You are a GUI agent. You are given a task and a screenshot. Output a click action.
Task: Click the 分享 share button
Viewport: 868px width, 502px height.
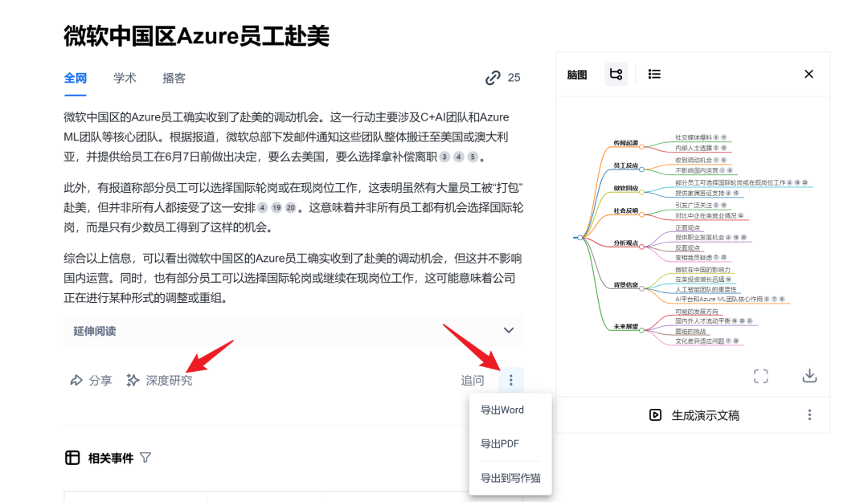(x=91, y=381)
